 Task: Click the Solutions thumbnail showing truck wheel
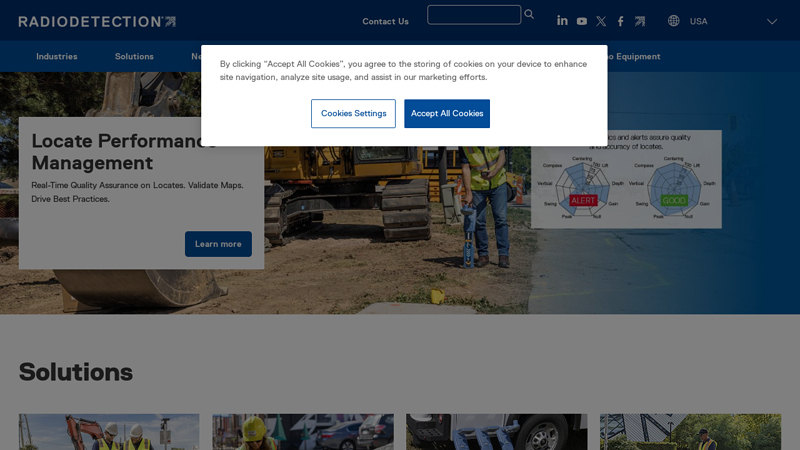496,432
